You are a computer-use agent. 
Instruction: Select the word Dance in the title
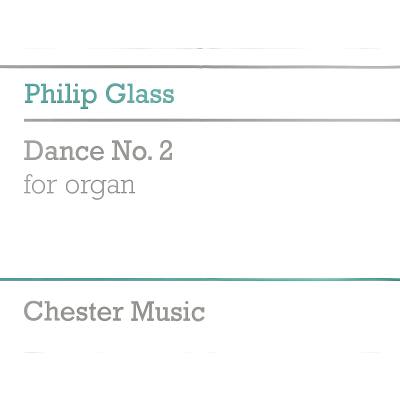tap(64, 151)
